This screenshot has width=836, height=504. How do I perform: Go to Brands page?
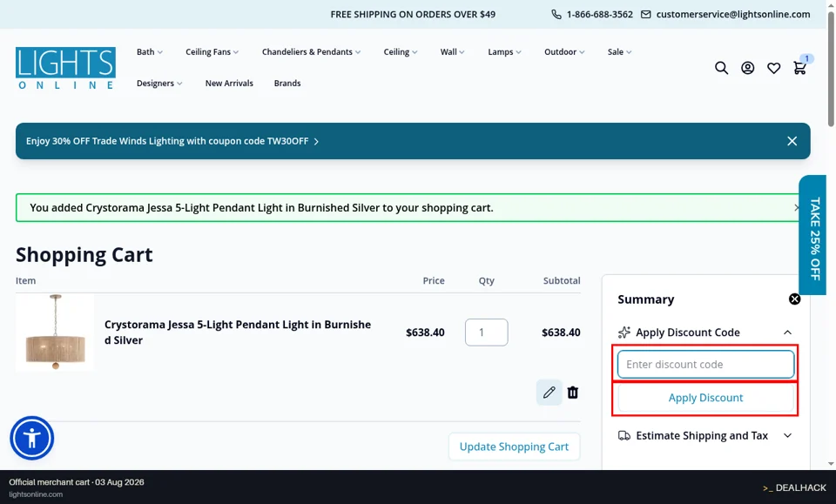click(x=287, y=83)
